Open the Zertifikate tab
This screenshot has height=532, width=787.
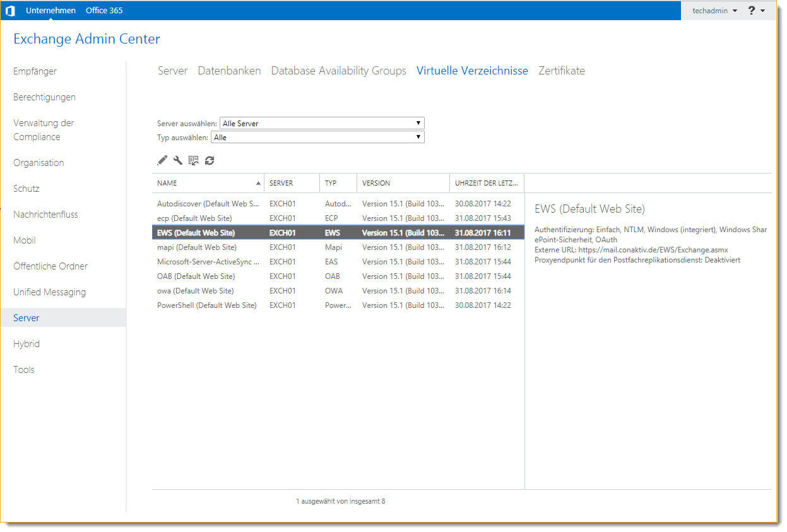point(561,71)
